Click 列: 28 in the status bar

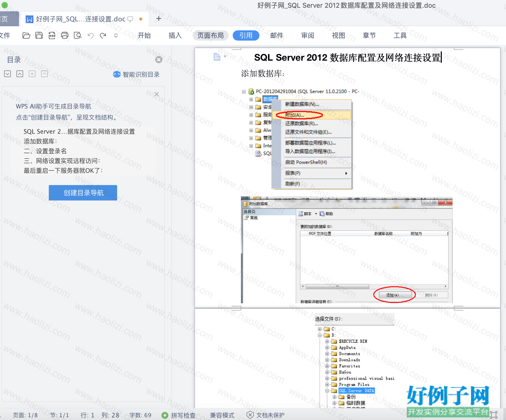110,415
